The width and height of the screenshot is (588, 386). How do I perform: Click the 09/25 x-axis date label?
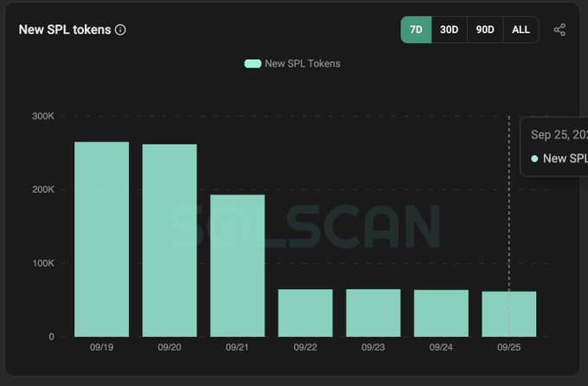tap(508, 347)
